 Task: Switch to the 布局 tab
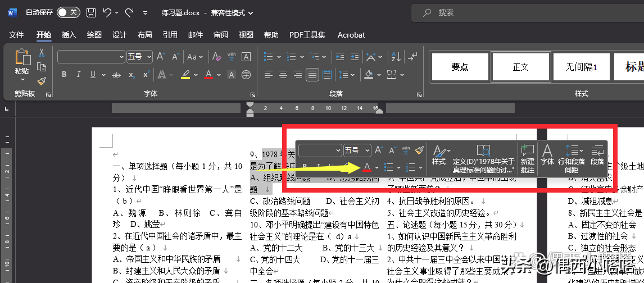144,35
